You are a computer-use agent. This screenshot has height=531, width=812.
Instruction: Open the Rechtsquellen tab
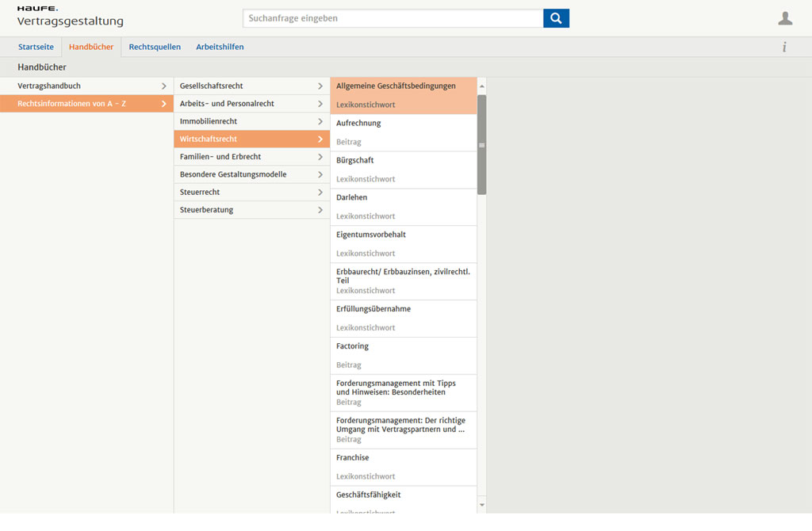[x=155, y=47]
